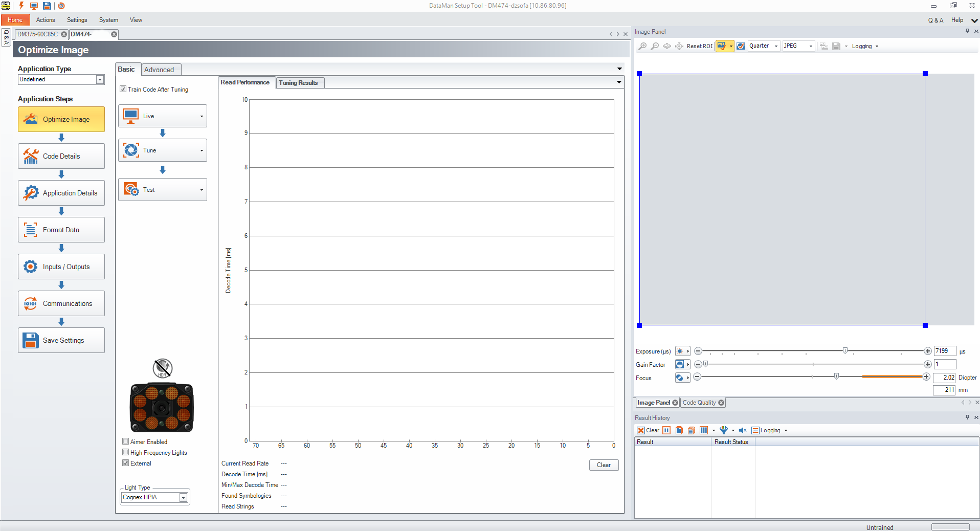Open the Application Type dropdown
The image size is (980, 531).
(100, 80)
